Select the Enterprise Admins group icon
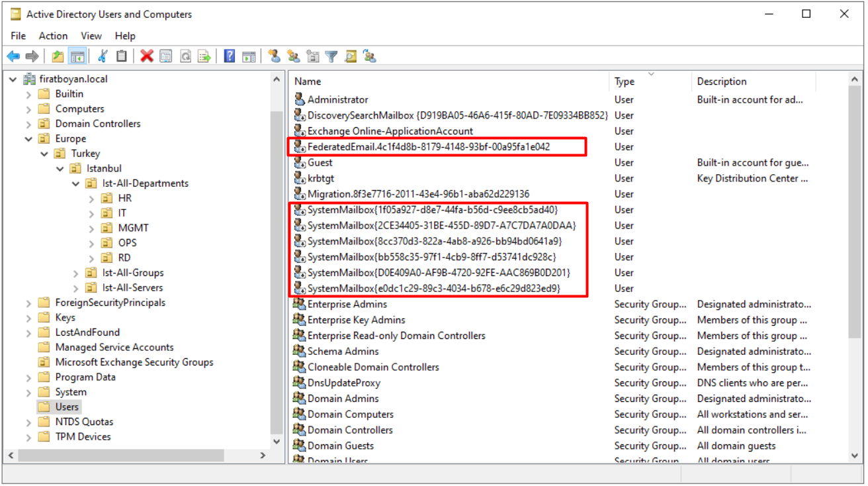Viewport: 868px width, 486px height. point(299,304)
